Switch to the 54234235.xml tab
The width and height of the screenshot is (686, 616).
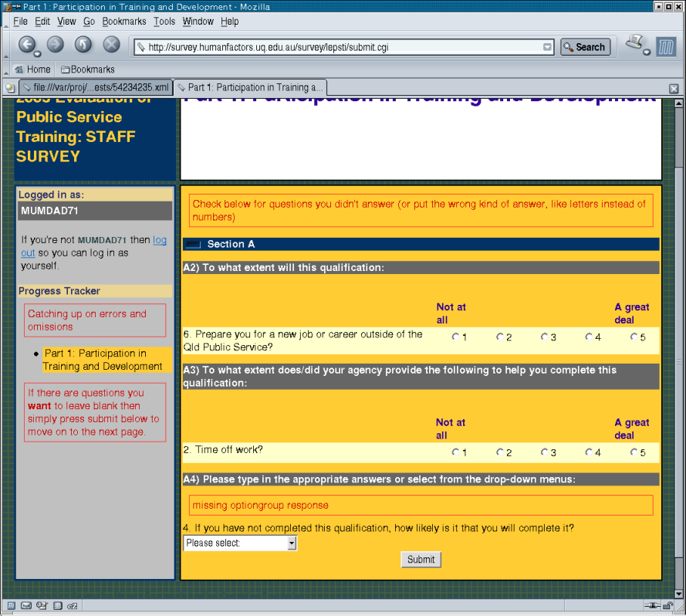point(95,87)
